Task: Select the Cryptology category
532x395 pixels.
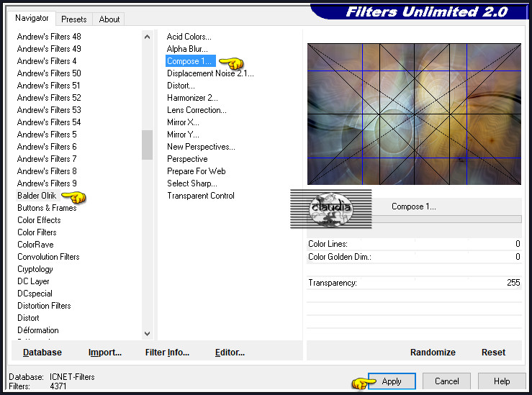Action: pyautogui.click(x=35, y=269)
